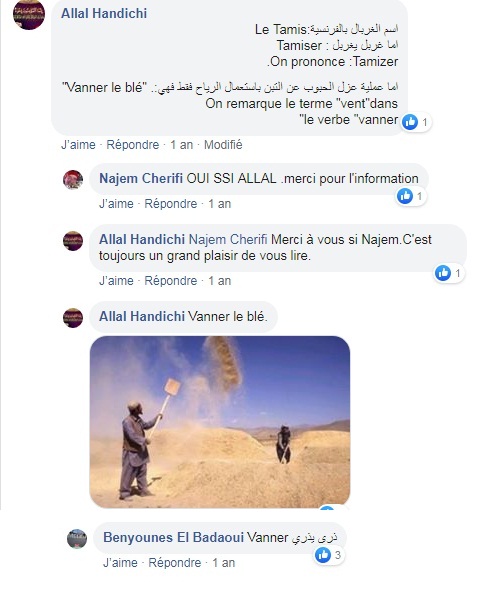
Task: Click Allal Handichi's avatar beside Merci à vous reply
Action: click(73, 241)
